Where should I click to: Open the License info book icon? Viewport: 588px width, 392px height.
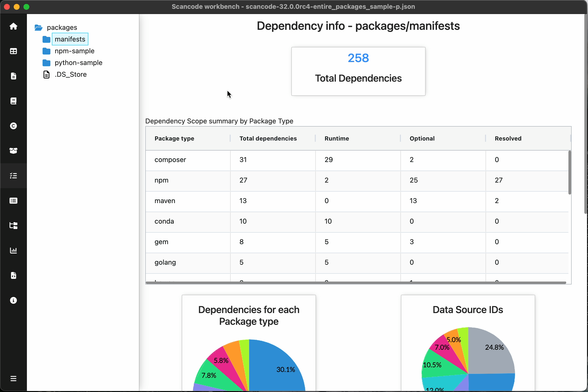13,101
